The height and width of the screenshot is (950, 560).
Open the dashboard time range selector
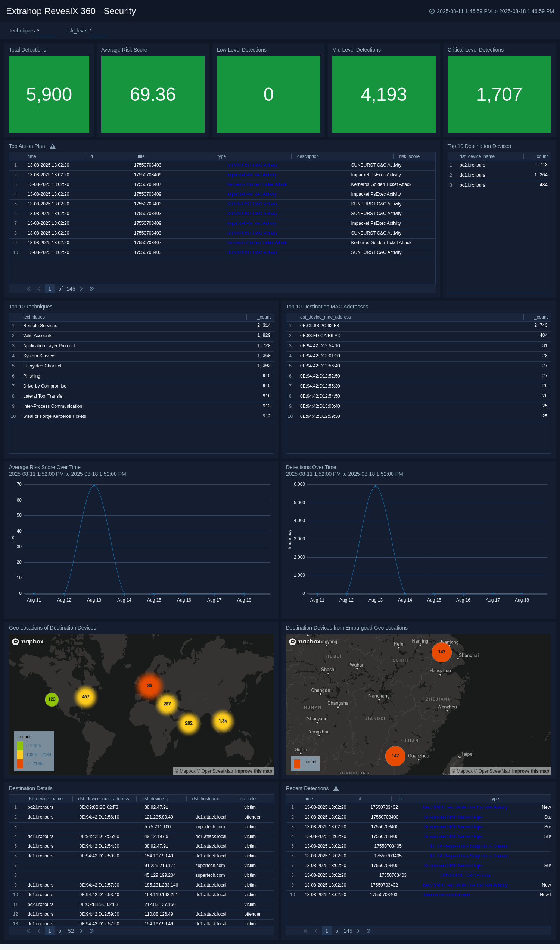tap(491, 11)
